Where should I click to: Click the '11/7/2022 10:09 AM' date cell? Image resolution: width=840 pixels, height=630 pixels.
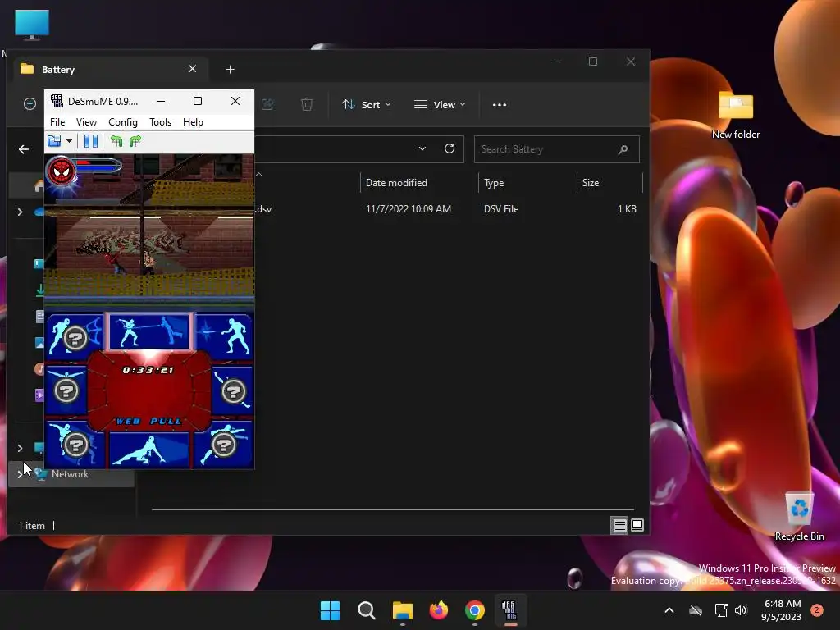[x=409, y=209]
